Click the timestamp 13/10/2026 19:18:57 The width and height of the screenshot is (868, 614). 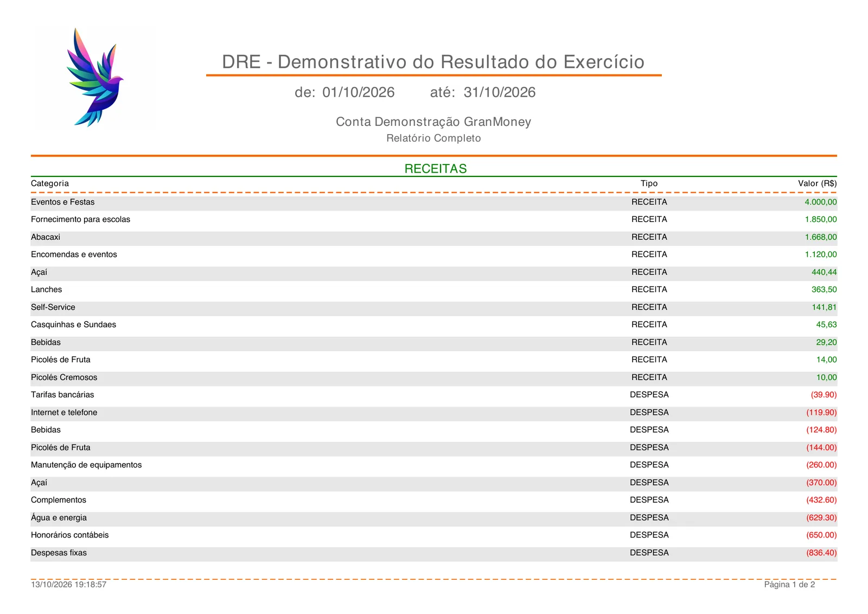pyautogui.click(x=68, y=585)
